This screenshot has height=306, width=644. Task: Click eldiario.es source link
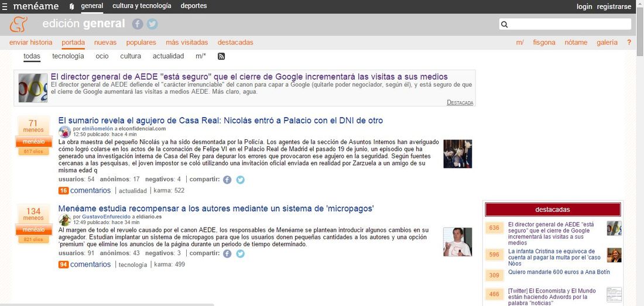click(149, 216)
